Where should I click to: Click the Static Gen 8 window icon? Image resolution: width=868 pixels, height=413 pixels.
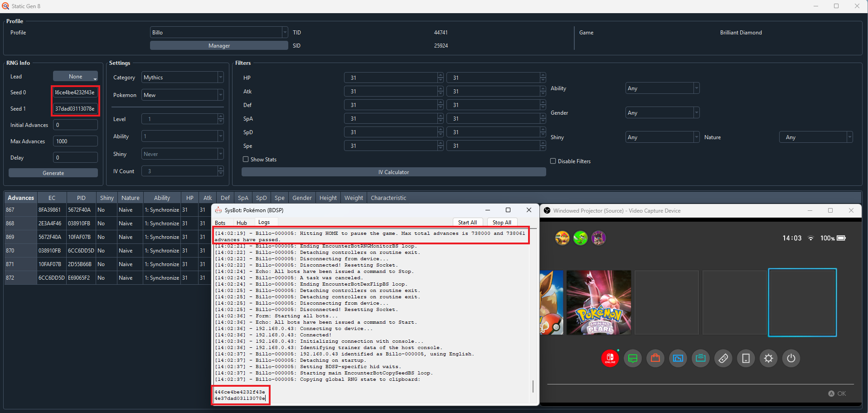(x=5, y=6)
